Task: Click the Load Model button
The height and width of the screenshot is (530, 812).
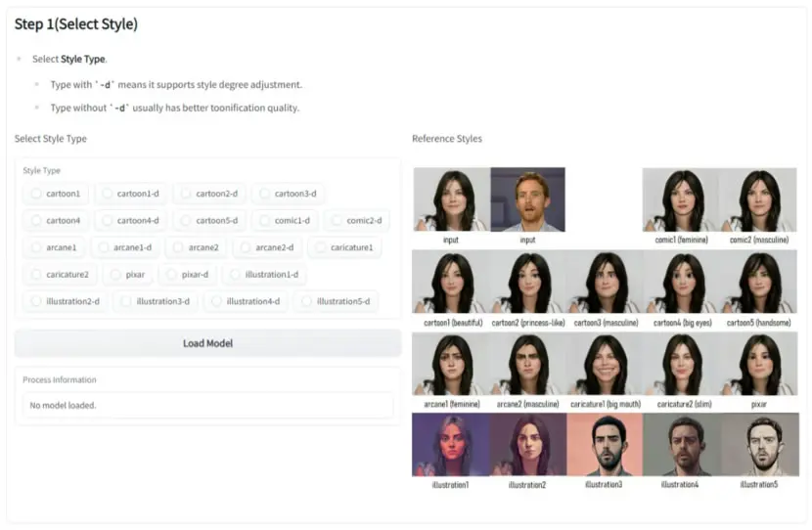Action: pos(207,343)
